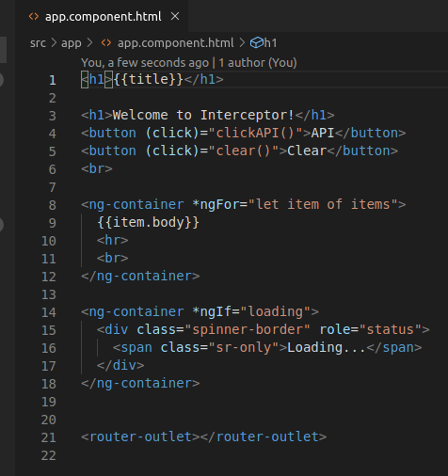
Task: Expand the app.component.html breadcrumb item
Action: point(176,43)
